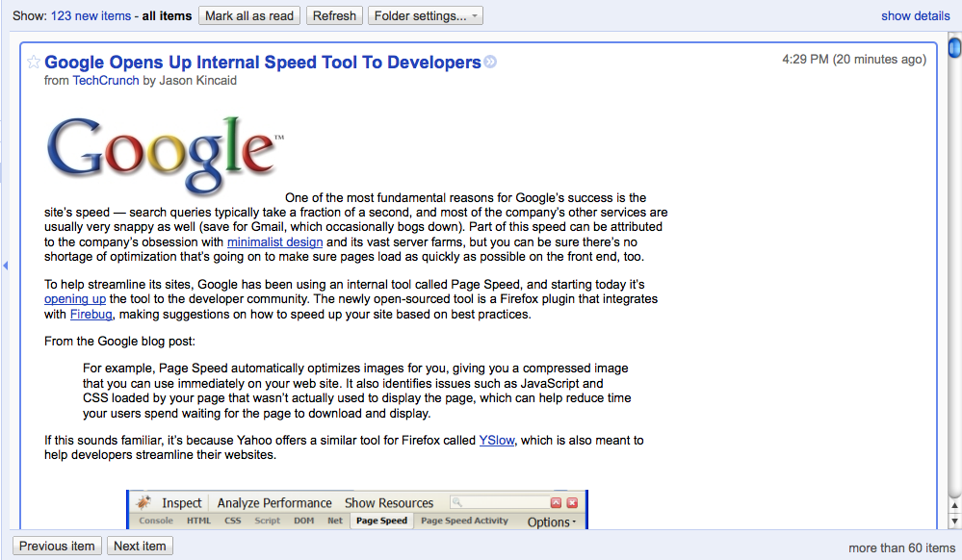Go to the Previous item
Viewport: 962px width, 560px height.
pos(57,546)
